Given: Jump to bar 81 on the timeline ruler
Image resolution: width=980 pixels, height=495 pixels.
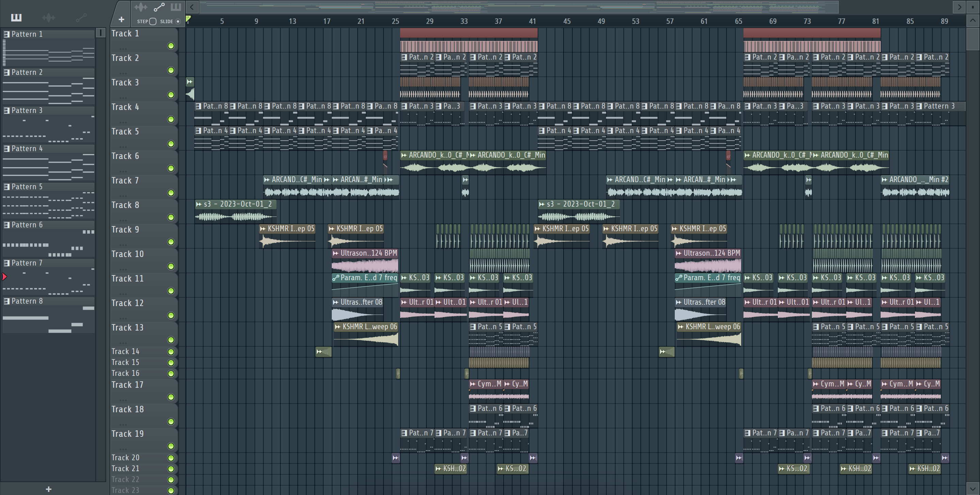Looking at the screenshot, I should 876,21.
